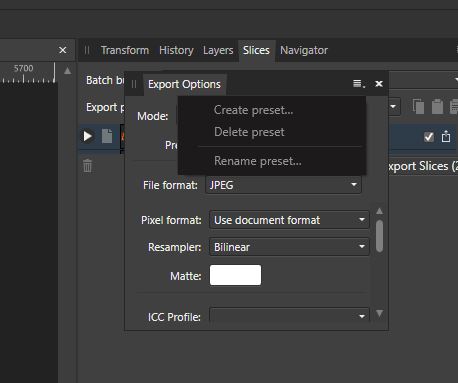Click the export options scrollbar down arrow

tap(379, 313)
